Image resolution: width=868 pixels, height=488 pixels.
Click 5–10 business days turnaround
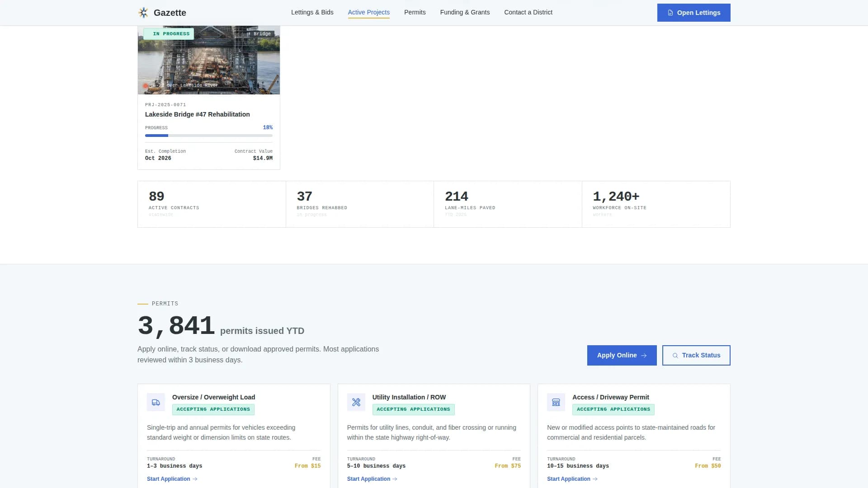click(x=376, y=466)
